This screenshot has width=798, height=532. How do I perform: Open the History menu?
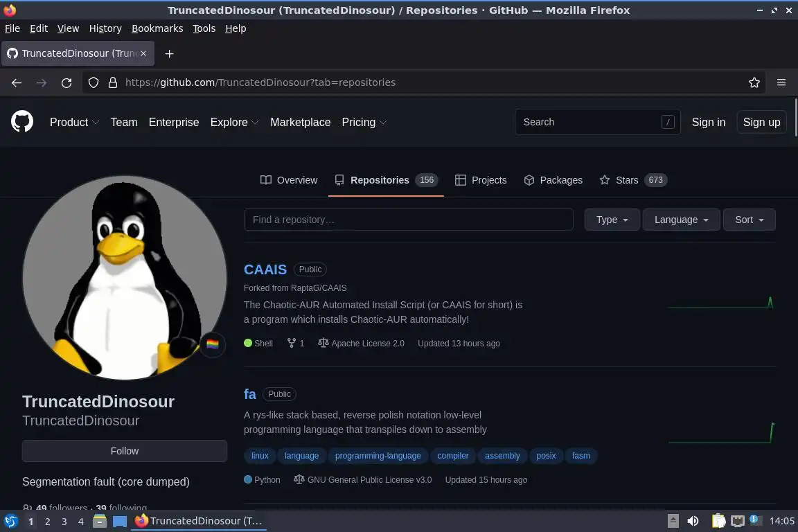coord(105,28)
